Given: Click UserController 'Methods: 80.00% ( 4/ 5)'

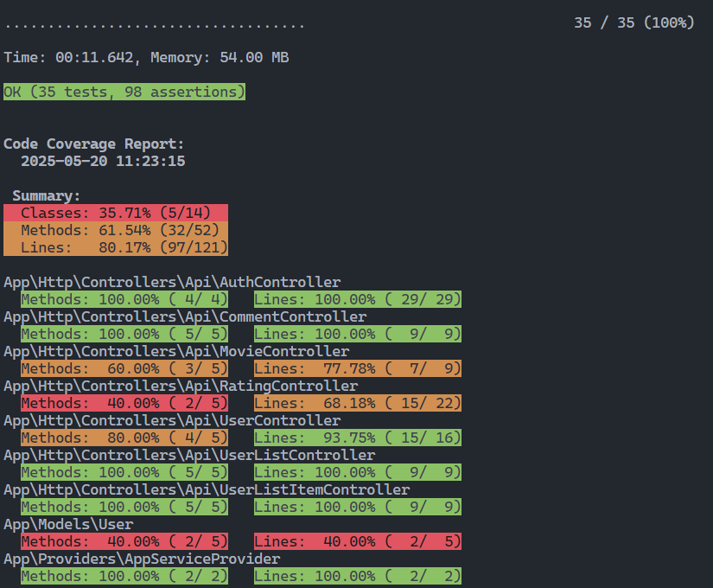Looking at the screenshot, I should [124, 438].
